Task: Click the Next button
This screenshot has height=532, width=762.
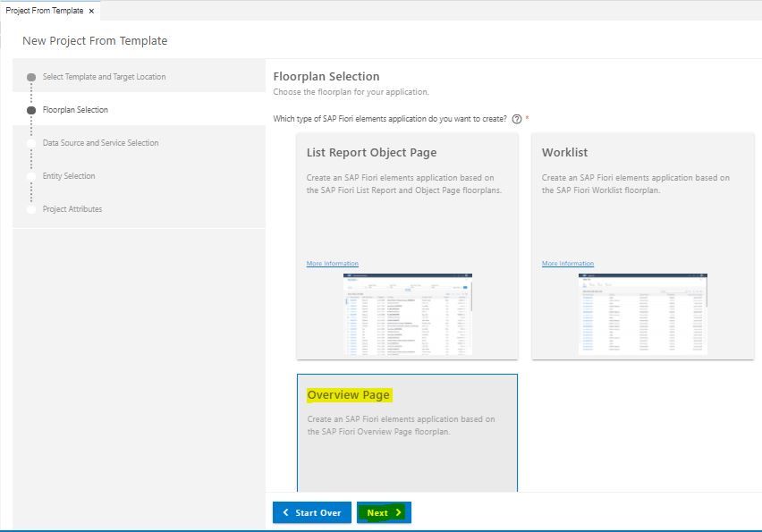Action: pos(384,512)
